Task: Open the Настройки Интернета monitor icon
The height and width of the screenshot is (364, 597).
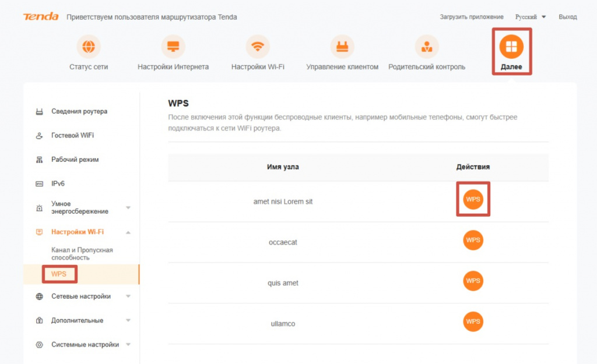Action: (x=173, y=47)
